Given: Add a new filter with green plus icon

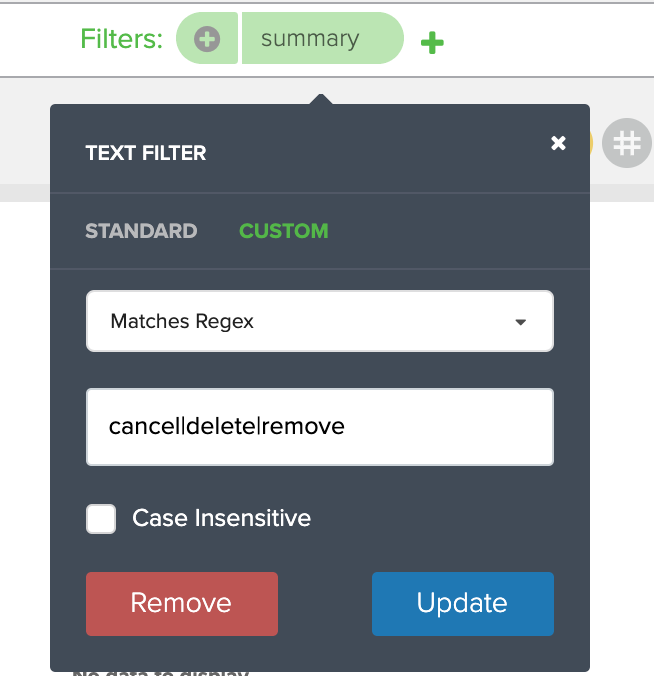Looking at the screenshot, I should coord(432,43).
